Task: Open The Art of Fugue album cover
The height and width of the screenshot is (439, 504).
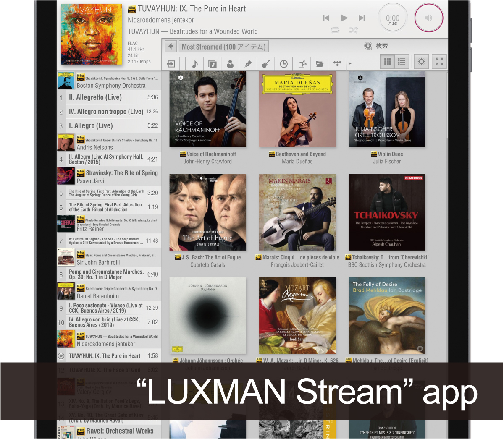Action: pyautogui.click(x=208, y=212)
